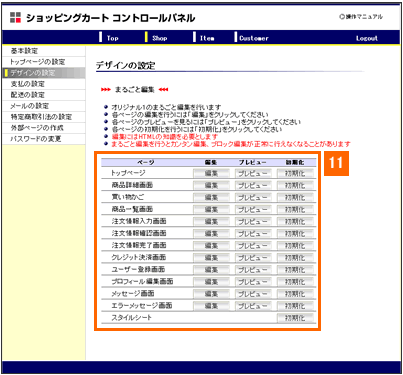Click プレビュー for トップページ
Screen dimensions: 403x375
[x=253, y=173]
